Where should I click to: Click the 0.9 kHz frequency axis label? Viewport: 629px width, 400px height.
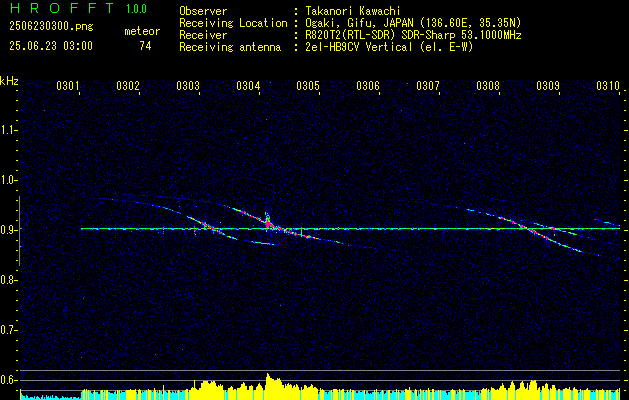8,230
